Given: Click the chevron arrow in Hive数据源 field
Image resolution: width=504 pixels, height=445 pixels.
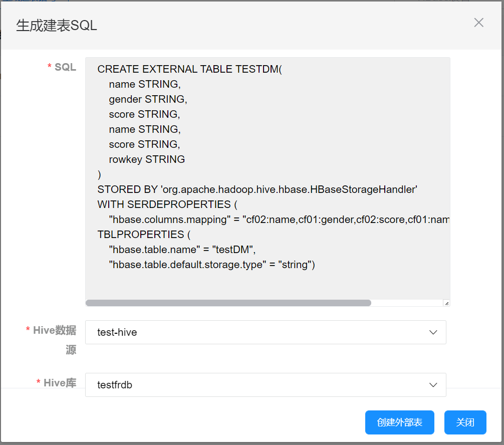Looking at the screenshot, I should tap(433, 332).
